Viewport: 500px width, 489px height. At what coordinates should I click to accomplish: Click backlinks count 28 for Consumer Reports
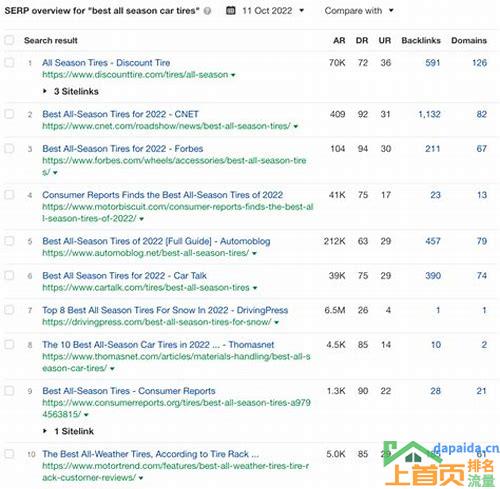coord(435,391)
